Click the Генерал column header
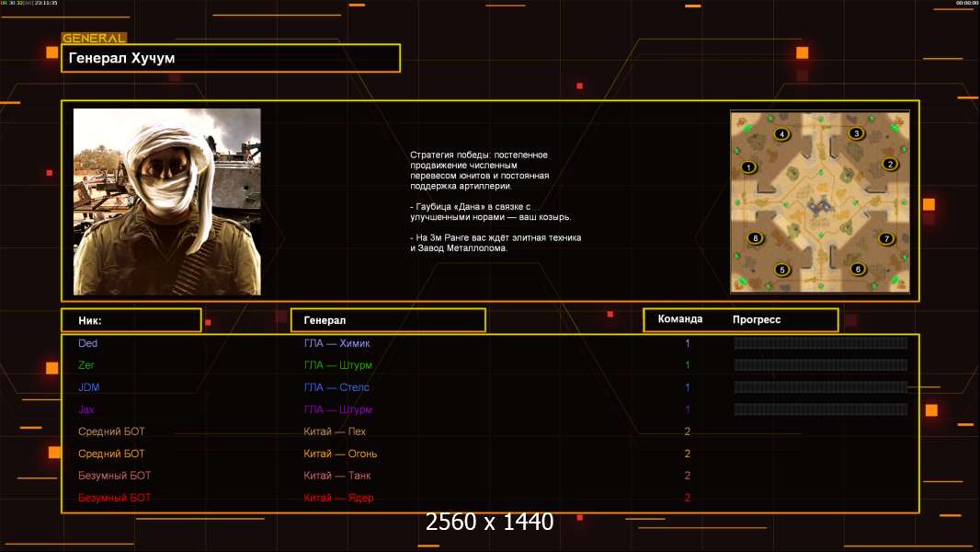The width and height of the screenshot is (980, 552). click(x=388, y=320)
